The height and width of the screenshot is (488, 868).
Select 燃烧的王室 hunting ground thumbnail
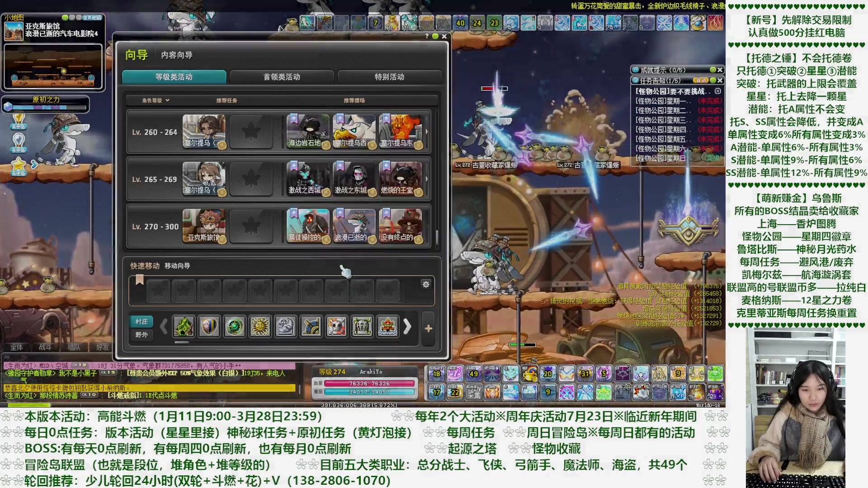coord(400,178)
